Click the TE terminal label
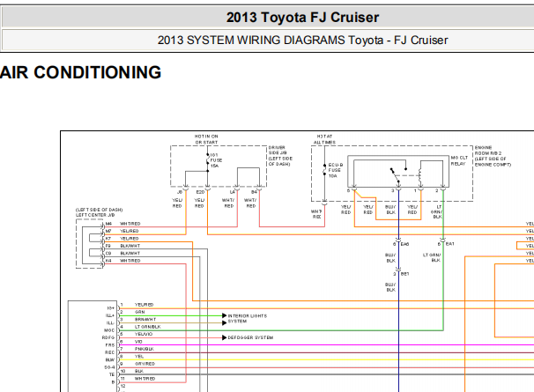 click(112, 374)
